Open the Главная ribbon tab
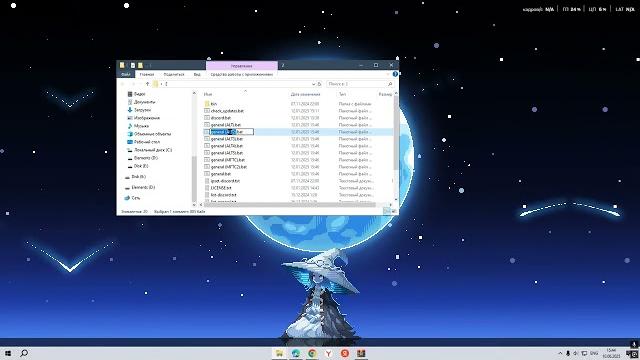This screenshot has height=360, width=640. [x=147, y=74]
